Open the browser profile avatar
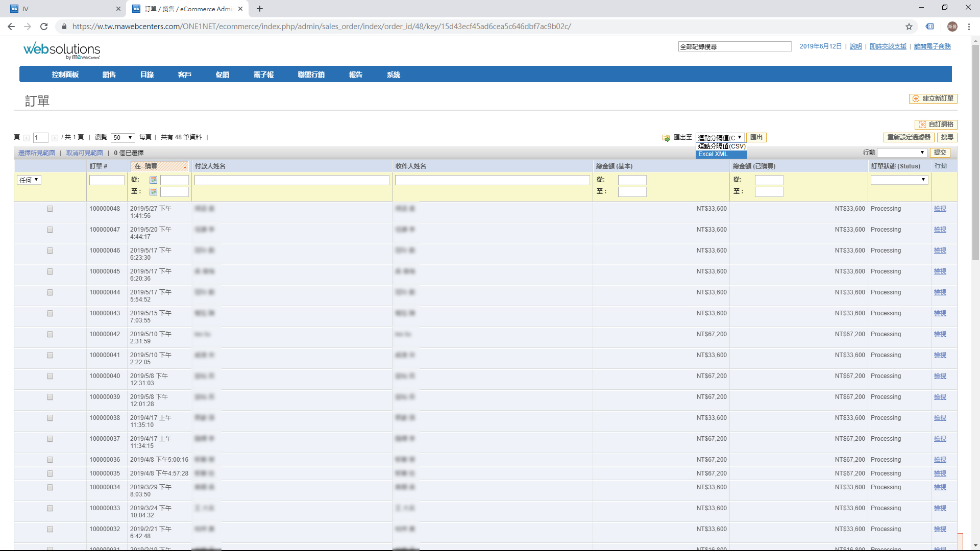Image resolution: width=980 pixels, height=551 pixels. coord(952,27)
